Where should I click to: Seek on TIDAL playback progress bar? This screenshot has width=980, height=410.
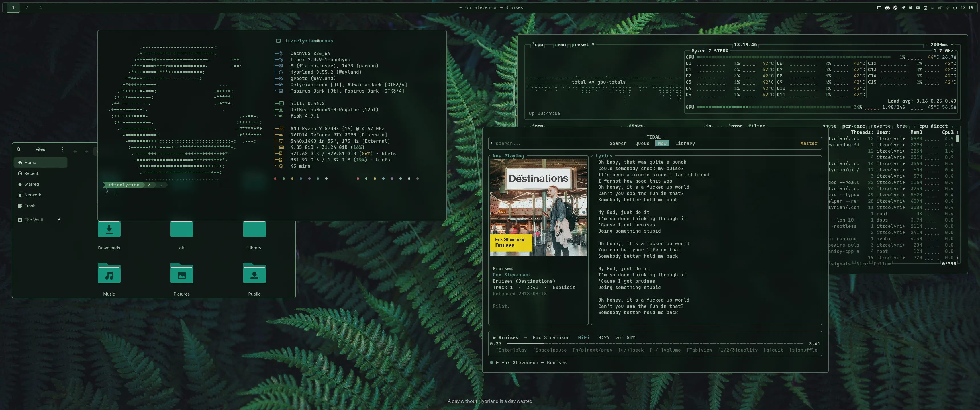(655, 344)
